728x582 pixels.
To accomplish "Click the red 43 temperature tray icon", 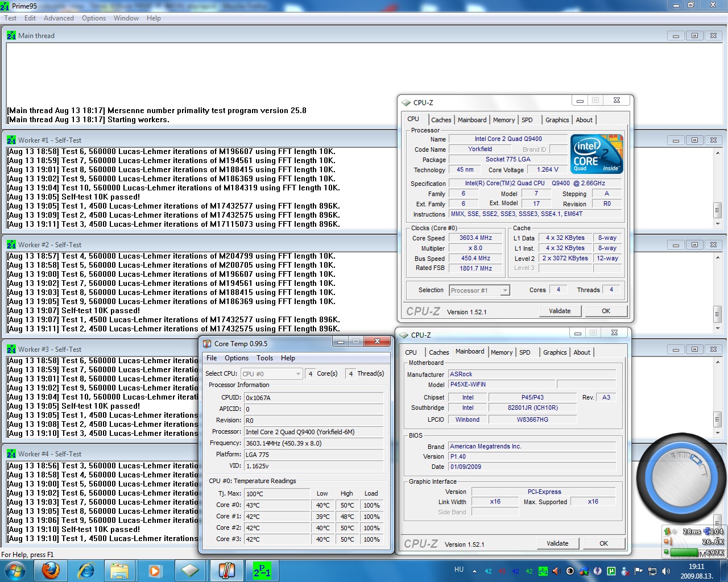I will click(502, 571).
